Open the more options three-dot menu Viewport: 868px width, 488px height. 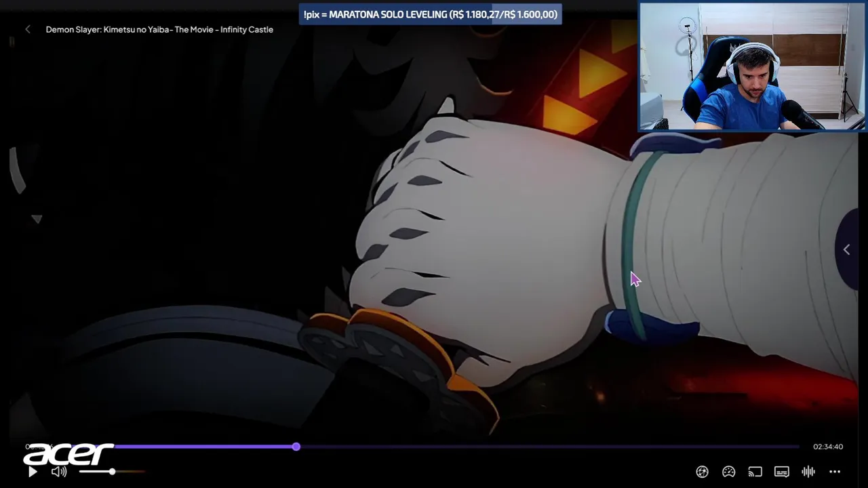coord(835,472)
